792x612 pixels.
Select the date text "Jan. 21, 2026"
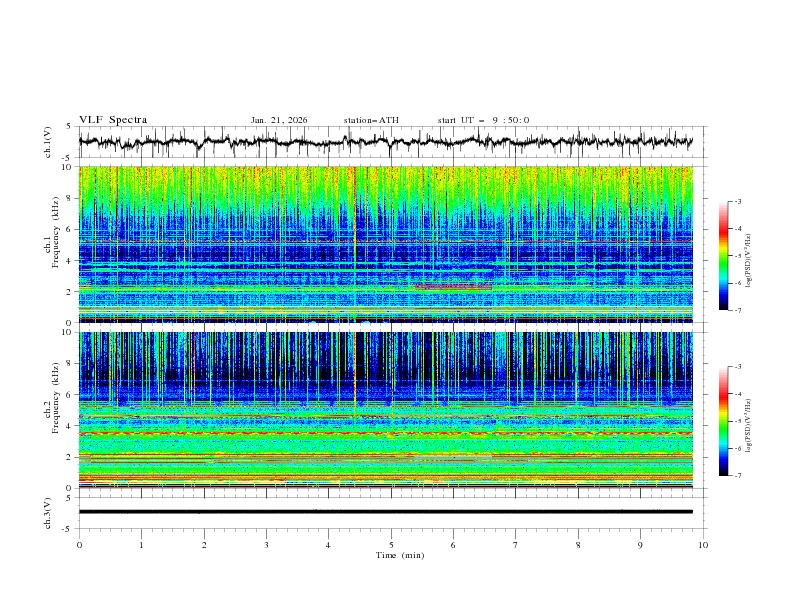click(279, 120)
